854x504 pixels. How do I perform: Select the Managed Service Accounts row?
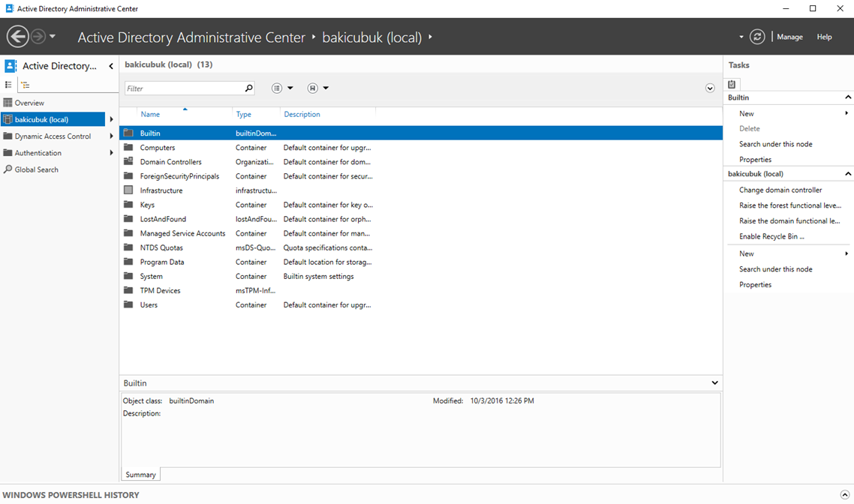coord(421,233)
